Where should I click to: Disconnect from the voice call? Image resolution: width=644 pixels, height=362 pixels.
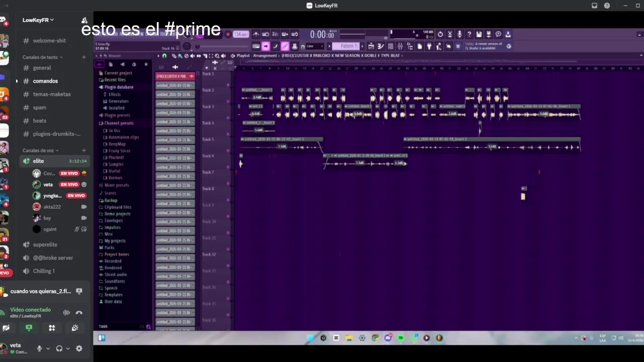(x=79, y=312)
